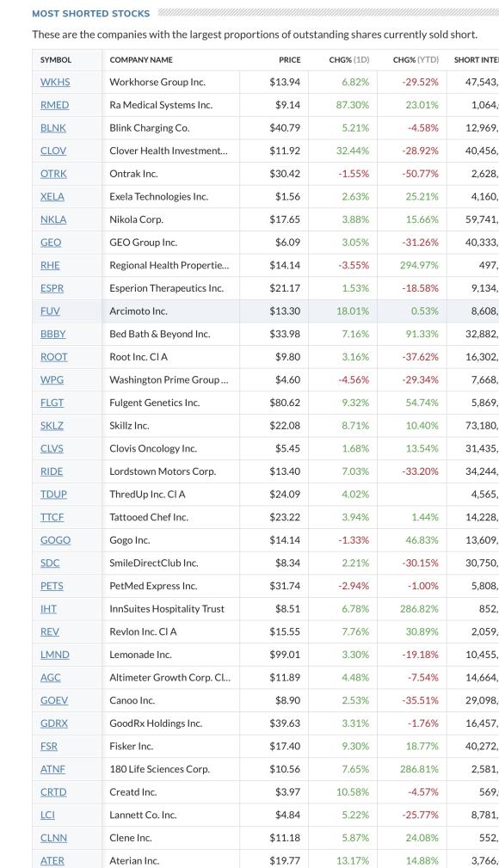Click the -50.77% YTD change value
This screenshot has height=868, width=499.
[x=421, y=173]
